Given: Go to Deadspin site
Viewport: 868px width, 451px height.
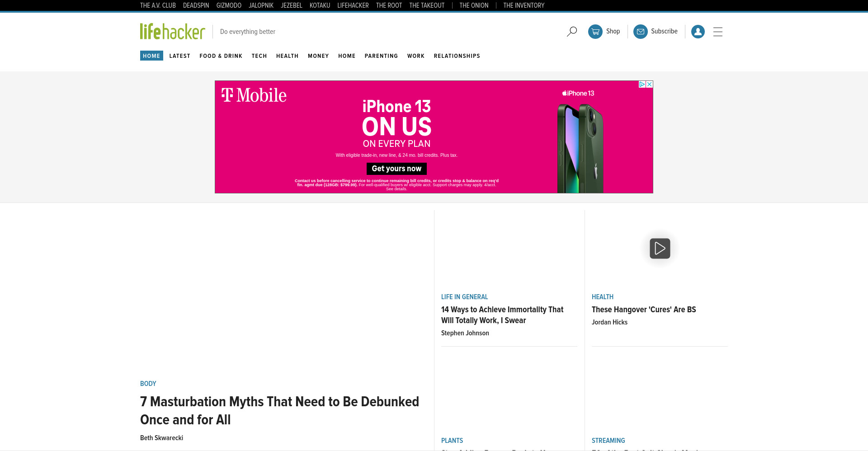Looking at the screenshot, I should [196, 5].
